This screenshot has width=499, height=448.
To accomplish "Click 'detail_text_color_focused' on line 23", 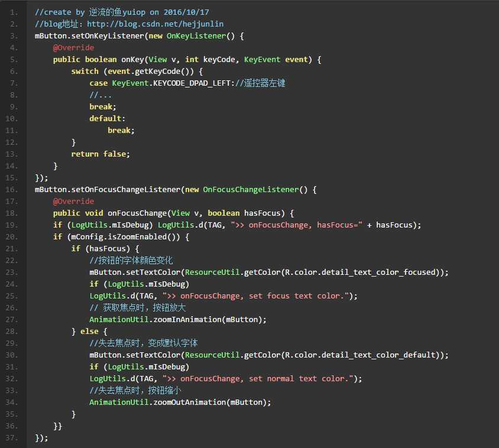I will point(378,272).
